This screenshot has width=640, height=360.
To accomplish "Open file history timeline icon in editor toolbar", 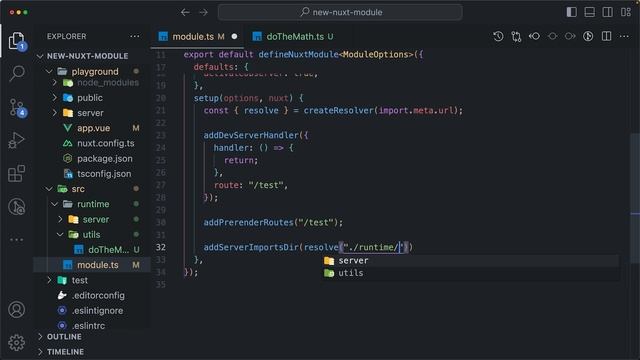I will pyautogui.click(x=498, y=36).
